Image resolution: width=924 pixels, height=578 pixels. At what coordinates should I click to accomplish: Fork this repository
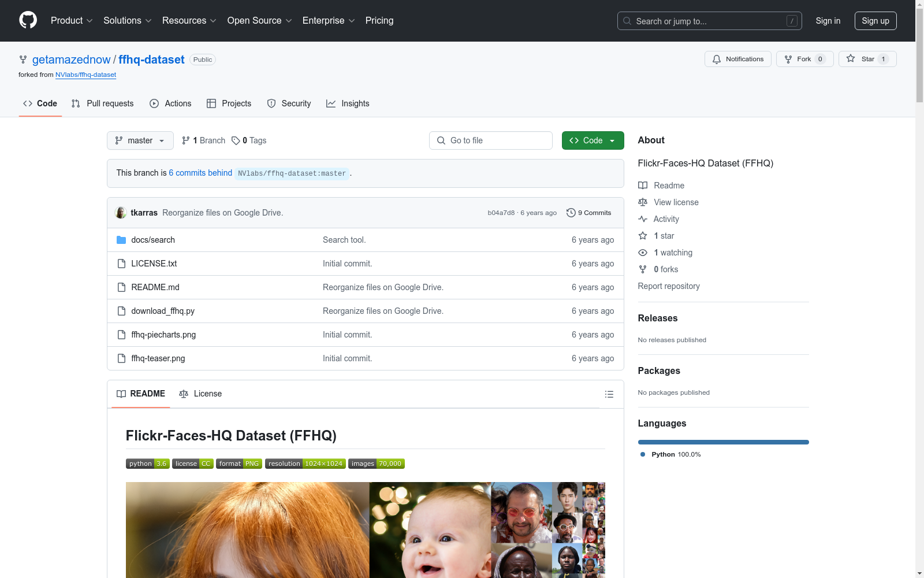pos(804,59)
